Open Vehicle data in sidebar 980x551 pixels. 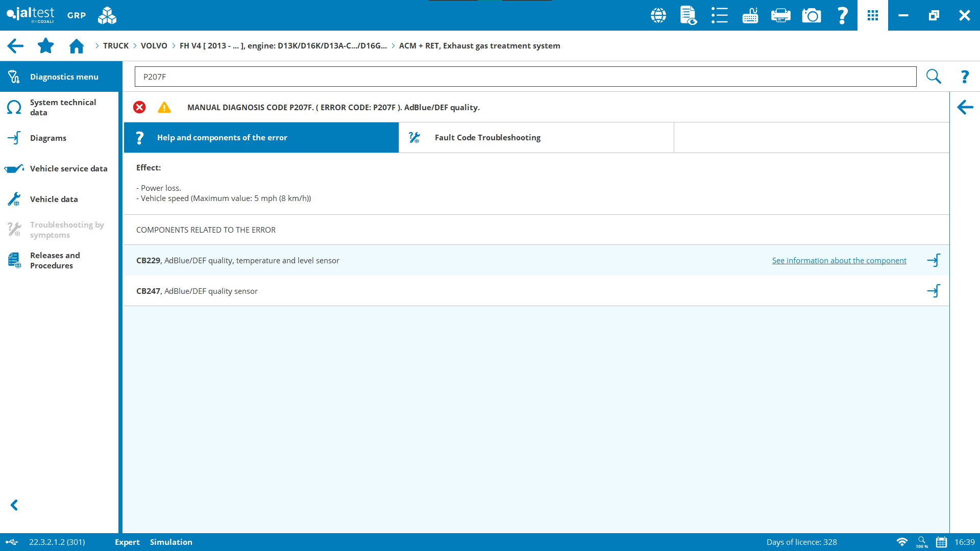[59, 199]
